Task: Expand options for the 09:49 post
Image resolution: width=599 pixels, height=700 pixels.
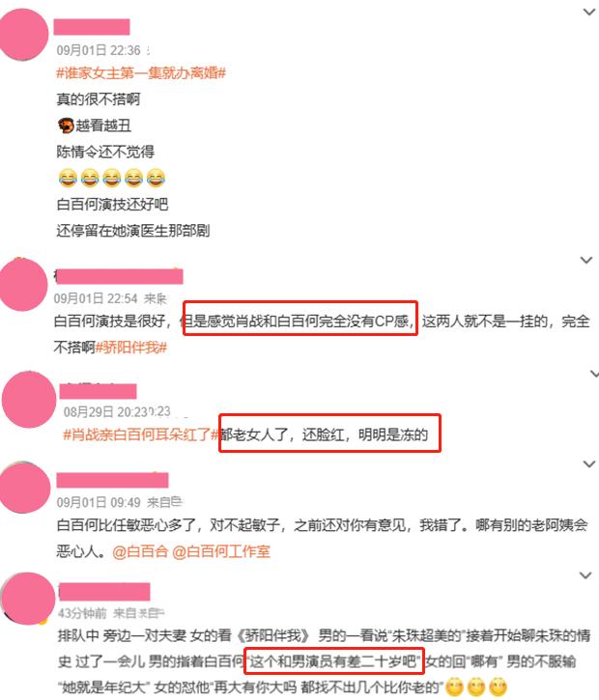Action: click(x=589, y=464)
